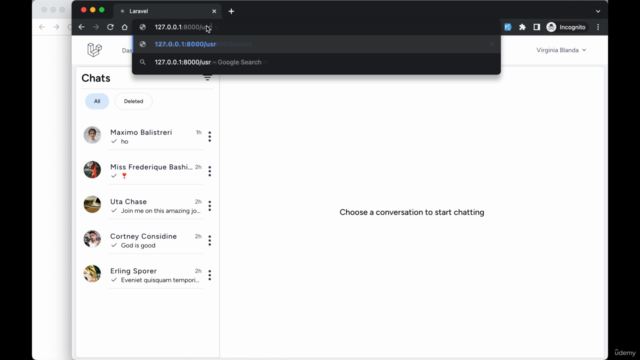Open the Virginia Blanda user dropdown
This screenshot has width=640, height=360.
click(561, 50)
